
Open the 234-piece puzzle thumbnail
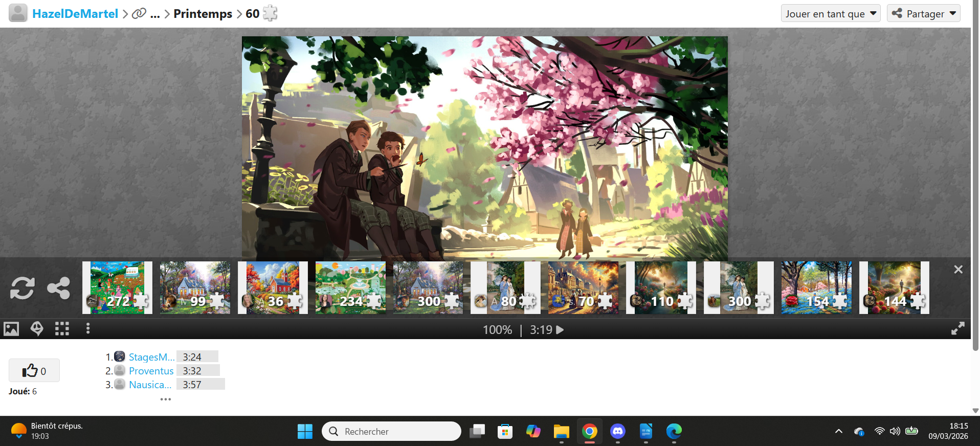350,287
